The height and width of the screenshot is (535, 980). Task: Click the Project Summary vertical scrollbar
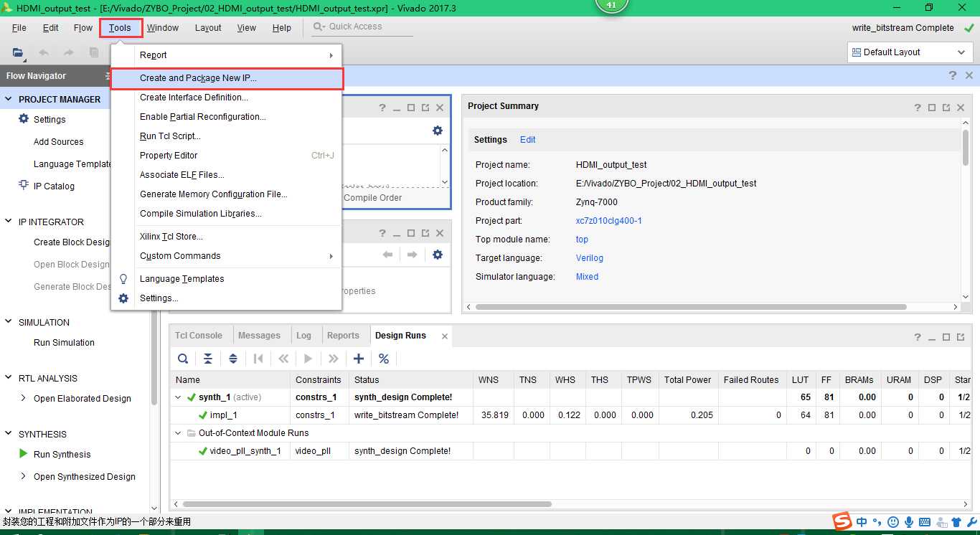[966, 148]
